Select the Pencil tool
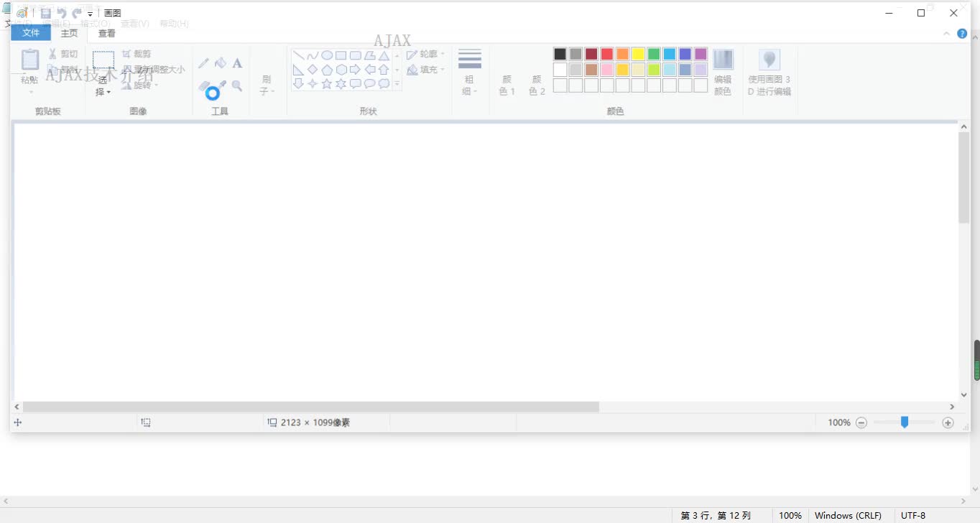This screenshot has height=523, width=980. coord(204,63)
